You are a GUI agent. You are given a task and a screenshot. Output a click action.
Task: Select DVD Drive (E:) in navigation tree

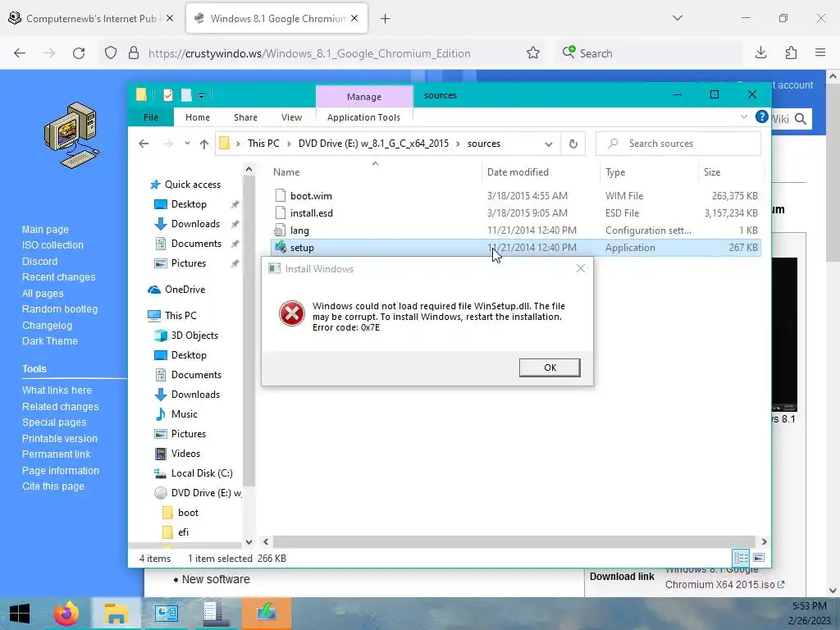point(206,493)
